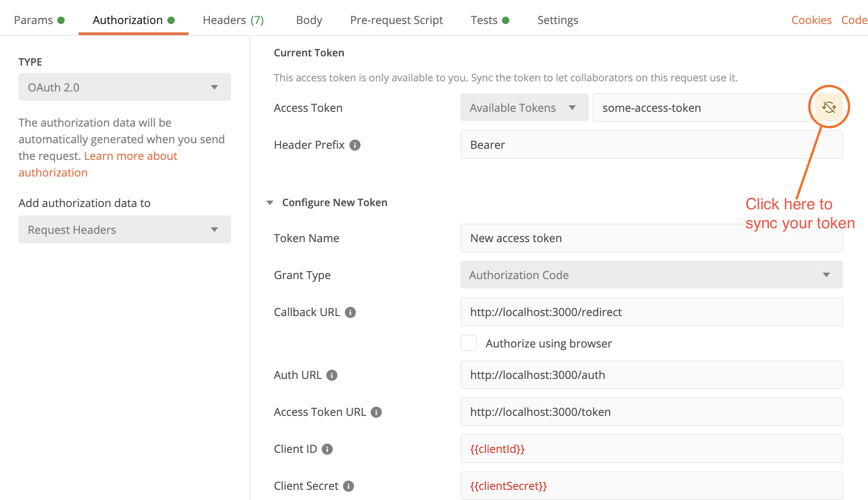
Task: Collapse the Configure New Token section
Action: pos(270,203)
